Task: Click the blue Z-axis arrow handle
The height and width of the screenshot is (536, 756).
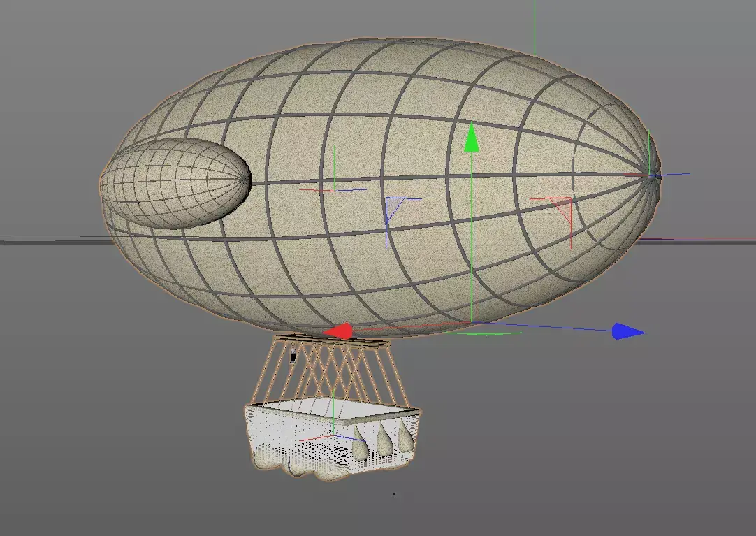Action: click(x=629, y=332)
